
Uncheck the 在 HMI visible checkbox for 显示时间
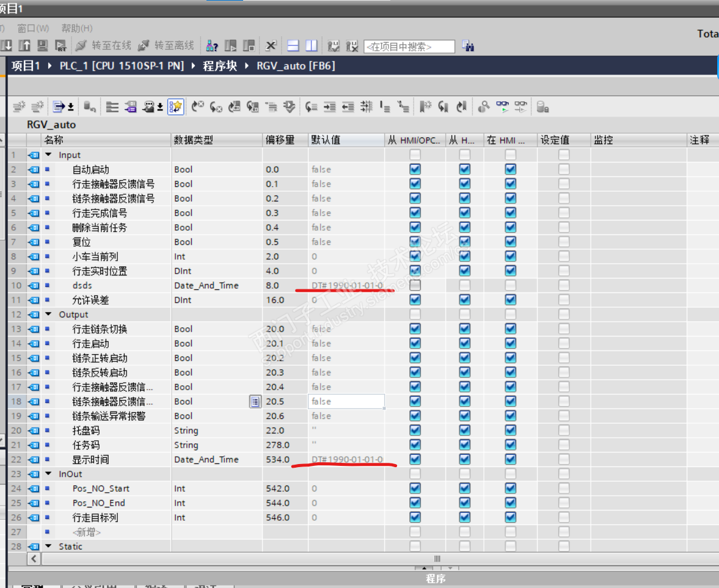[x=510, y=459]
